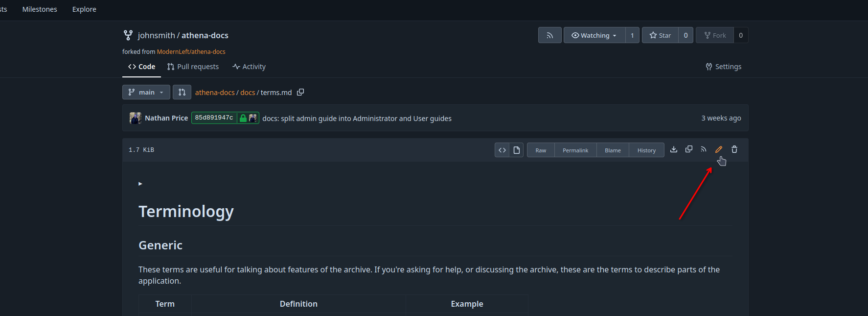
Task: Open the Activity tab
Action: (249, 67)
